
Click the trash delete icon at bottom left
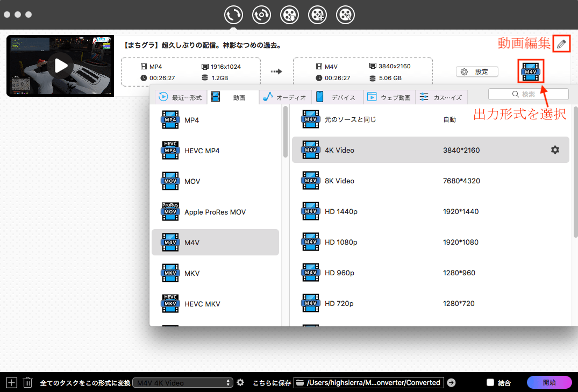pyautogui.click(x=27, y=383)
